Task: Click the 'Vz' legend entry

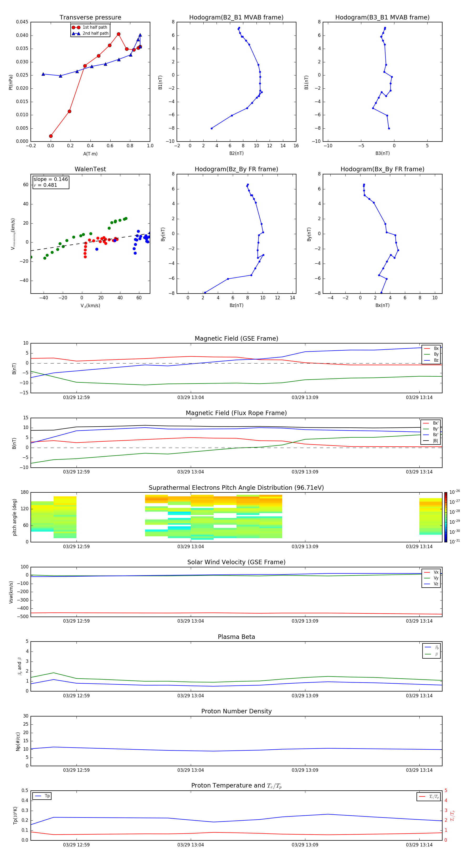Action: click(431, 584)
